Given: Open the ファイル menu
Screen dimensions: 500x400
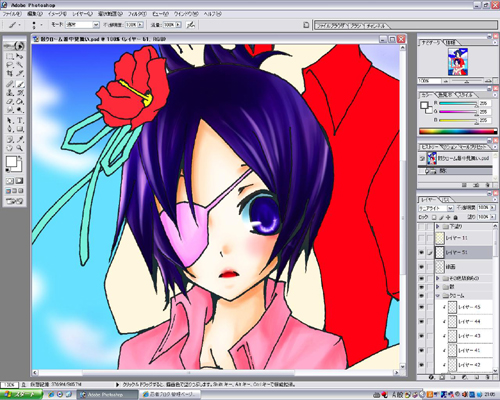Looking at the screenshot, I should [x=12, y=14].
